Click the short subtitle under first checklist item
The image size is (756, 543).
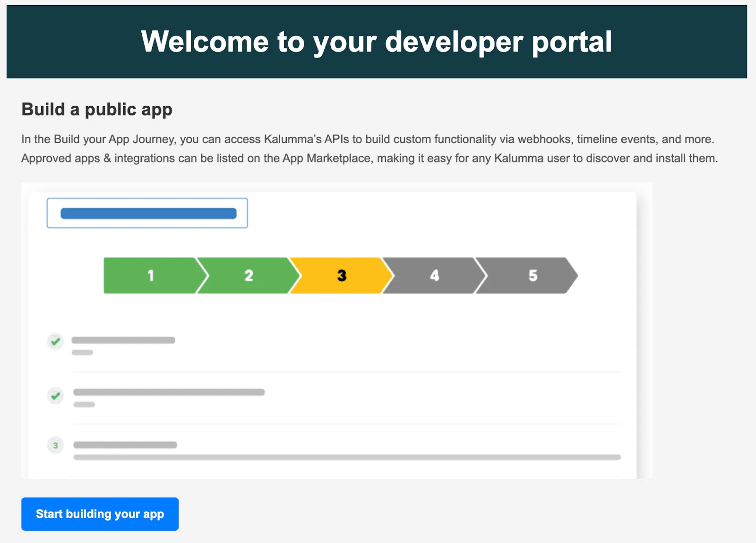point(82,352)
